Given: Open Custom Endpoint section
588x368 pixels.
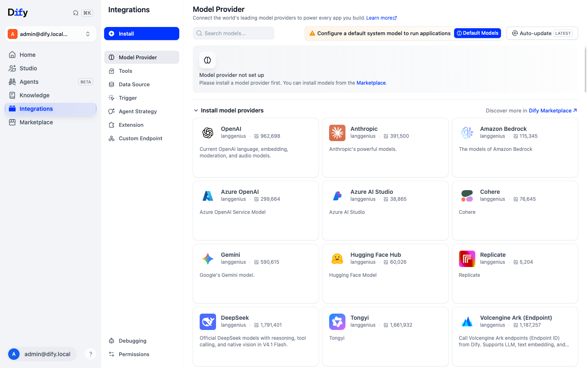Looking at the screenshot, I should pos(142,138).
